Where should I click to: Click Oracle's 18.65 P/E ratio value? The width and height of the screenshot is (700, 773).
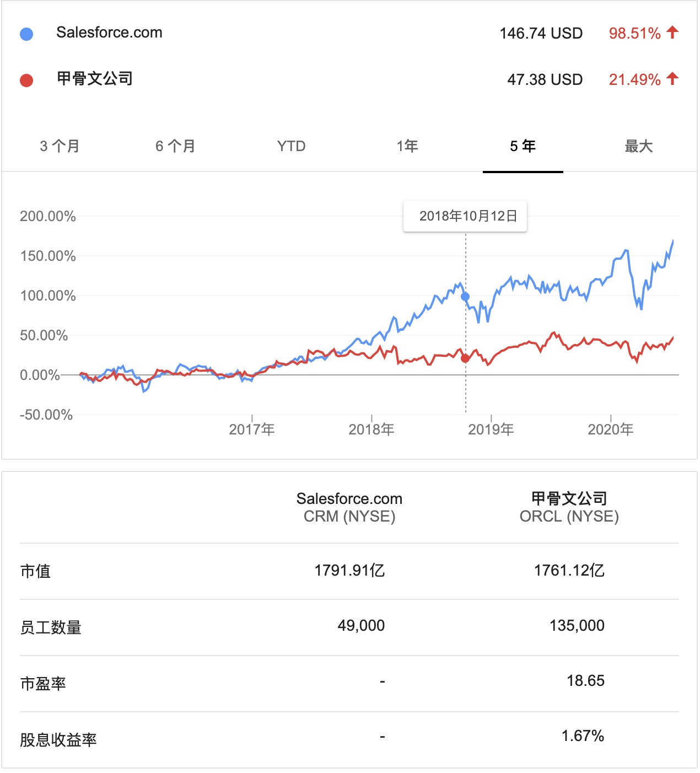pyautogui.click(x=585, y=681)
